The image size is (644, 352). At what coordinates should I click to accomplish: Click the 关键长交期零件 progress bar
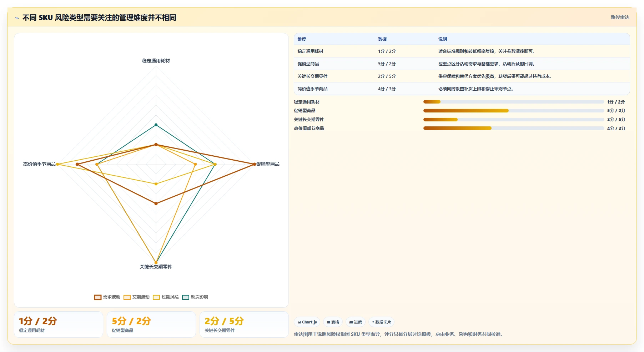tap(514, 120)
